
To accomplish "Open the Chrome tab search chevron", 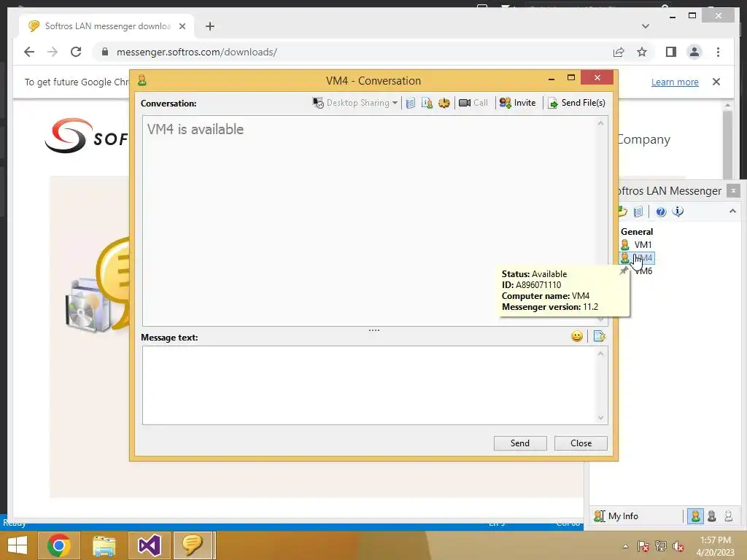I will pos(645,26).
